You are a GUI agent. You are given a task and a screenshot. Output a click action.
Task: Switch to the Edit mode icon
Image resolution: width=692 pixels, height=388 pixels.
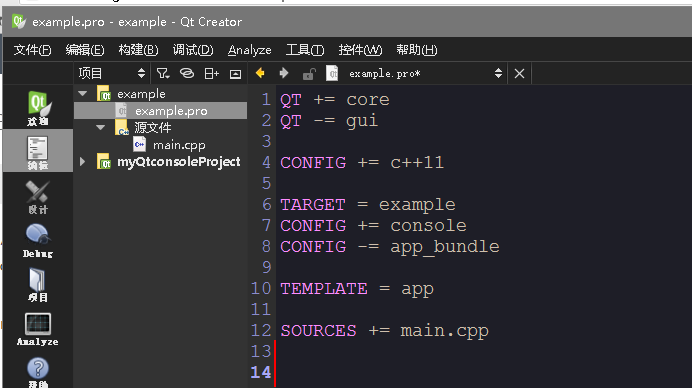coord(38,151)
